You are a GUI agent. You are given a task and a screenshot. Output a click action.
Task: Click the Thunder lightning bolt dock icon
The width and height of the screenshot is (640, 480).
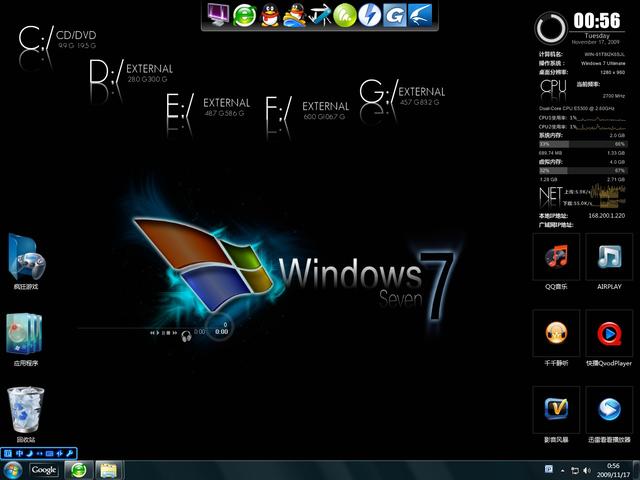click(369, 15)
